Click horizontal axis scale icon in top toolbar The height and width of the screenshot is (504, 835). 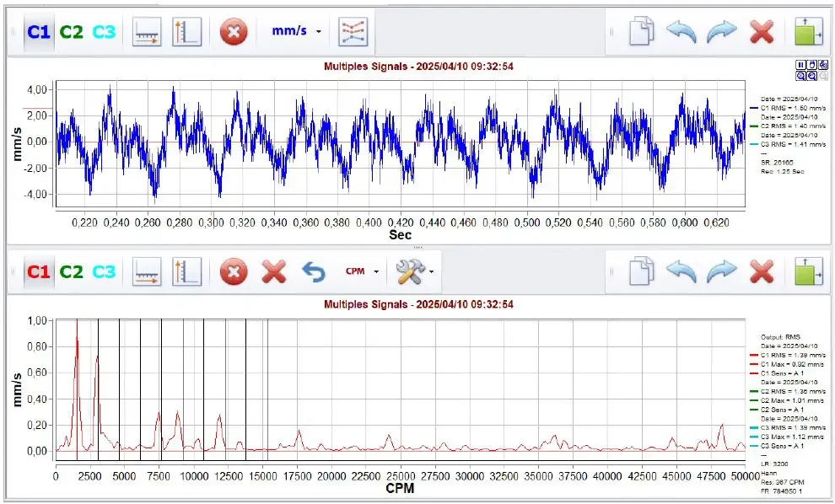coord(147,32)
